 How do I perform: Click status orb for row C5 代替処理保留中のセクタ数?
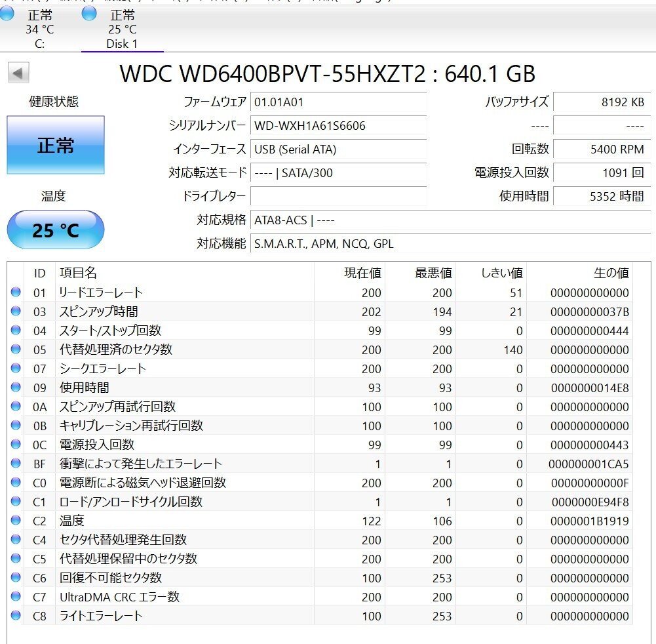click(x=16, y=557)
